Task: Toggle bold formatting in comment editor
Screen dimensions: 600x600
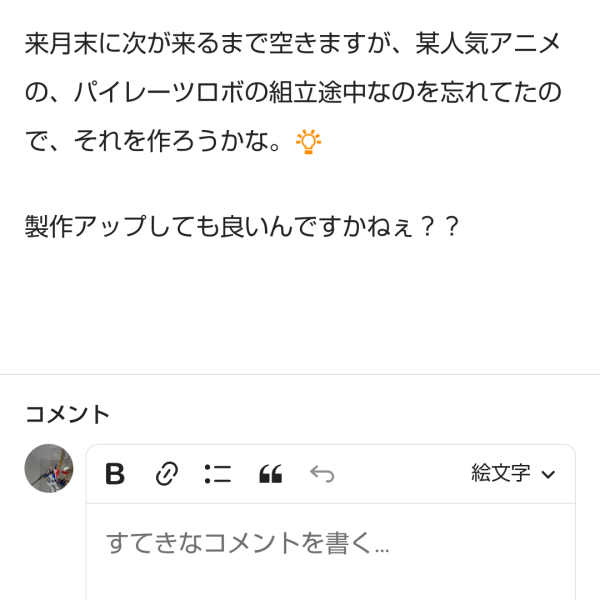Action: click(115, 474)
